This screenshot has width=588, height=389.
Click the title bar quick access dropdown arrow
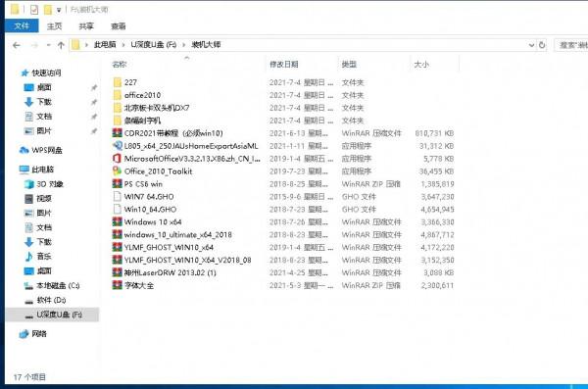59,10
